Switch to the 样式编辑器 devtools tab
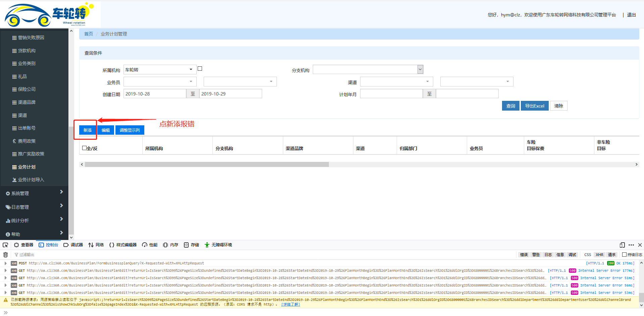The image size is (644, 316). (x=123, y=245)
